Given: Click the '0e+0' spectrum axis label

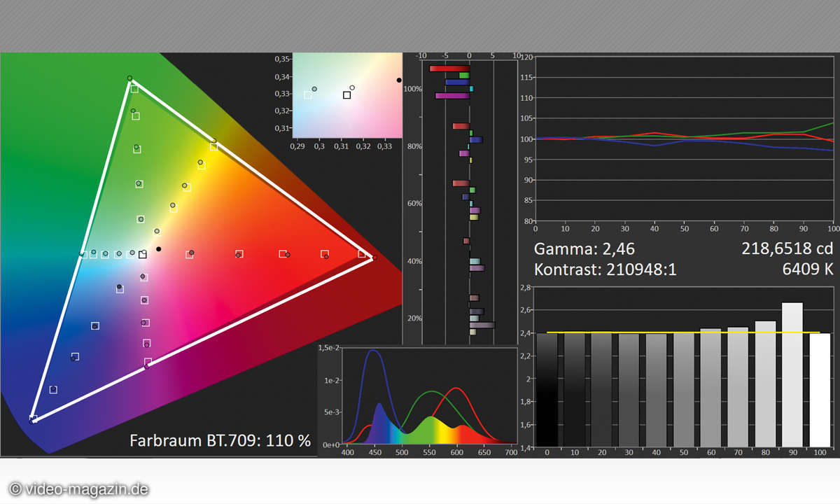Looking at the screenshot, I should coord(332,444).
